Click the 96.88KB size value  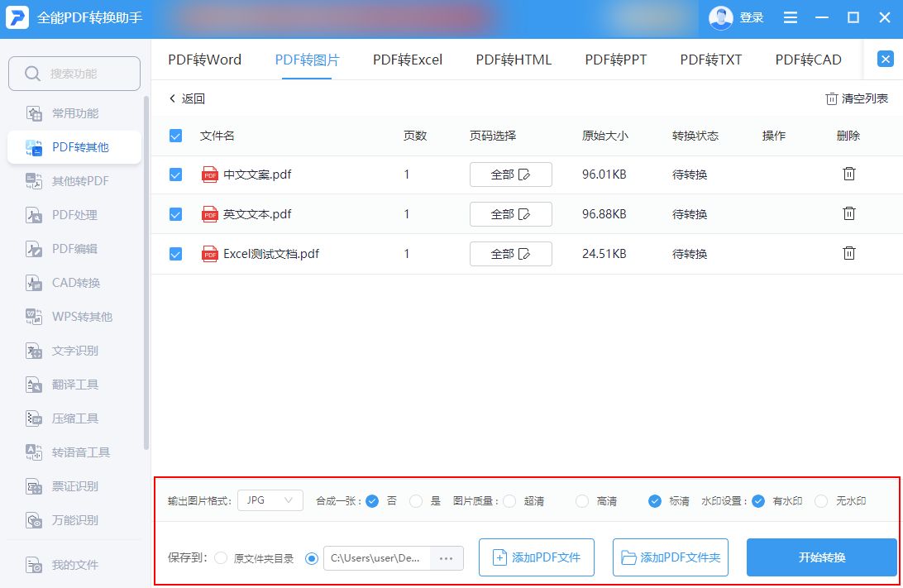click(604, 214)
